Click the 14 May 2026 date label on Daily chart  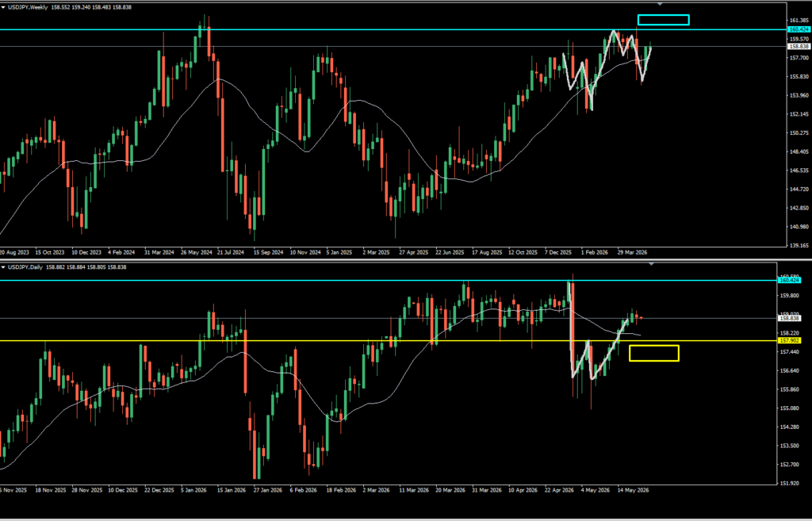click(633, 490)
